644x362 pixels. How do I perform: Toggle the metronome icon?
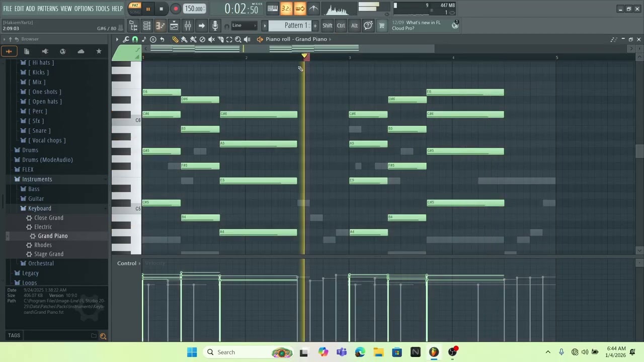point(313,9)
